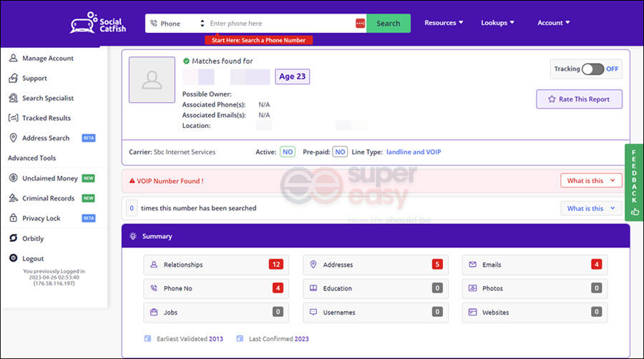Screen dimensions: 644x359
Task: Click the green Search button
Action: (388, 24)
